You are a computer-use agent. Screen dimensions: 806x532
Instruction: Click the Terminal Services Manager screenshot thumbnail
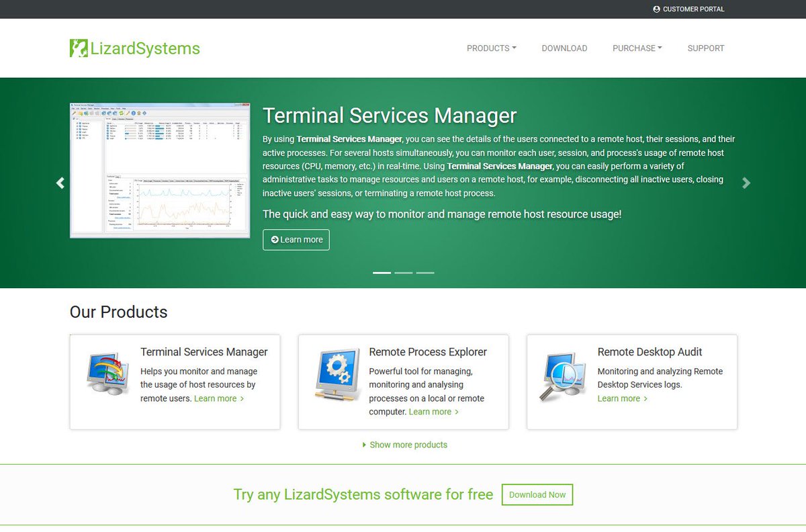(x=159, y=169)
